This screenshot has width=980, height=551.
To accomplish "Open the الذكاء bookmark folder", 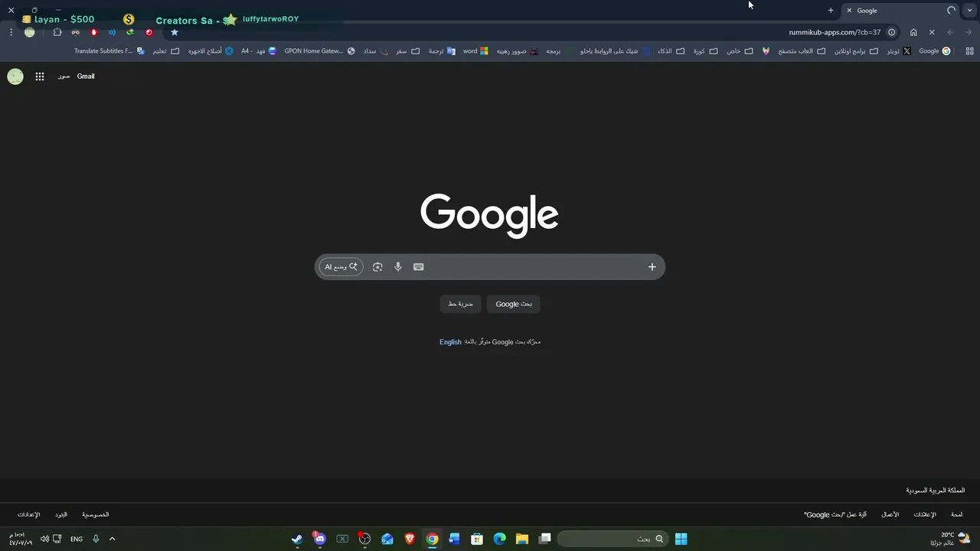I will pos(671,51).
